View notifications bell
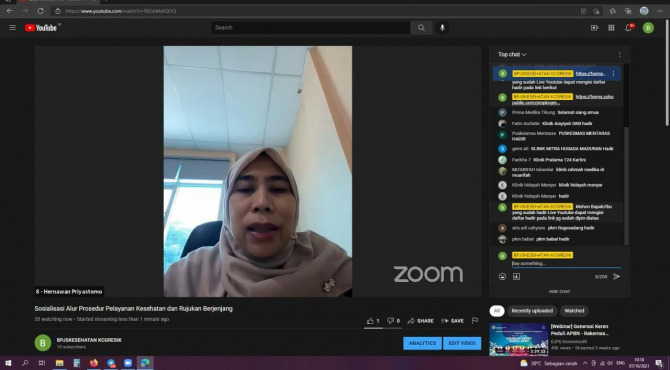 coord(629,28)
